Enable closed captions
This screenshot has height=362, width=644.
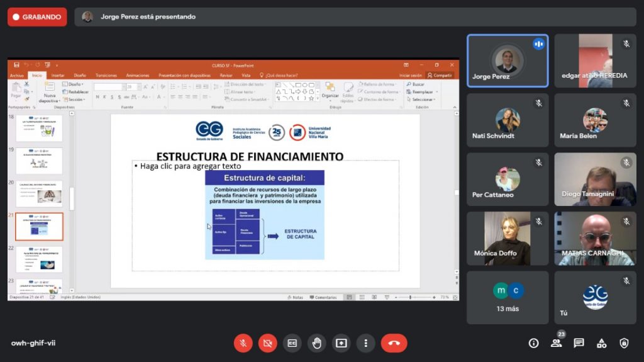[292, 343]
